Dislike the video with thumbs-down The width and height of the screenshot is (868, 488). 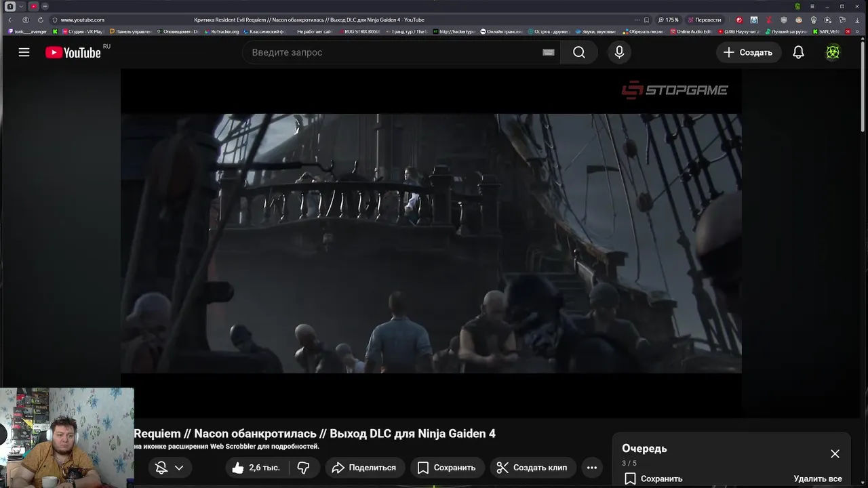pos(304,468)
